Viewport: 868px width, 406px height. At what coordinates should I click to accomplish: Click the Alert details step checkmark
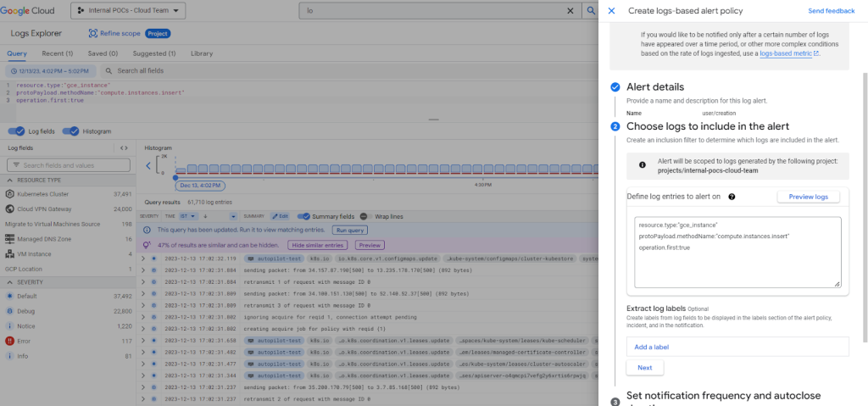click(x=615, y=87)
